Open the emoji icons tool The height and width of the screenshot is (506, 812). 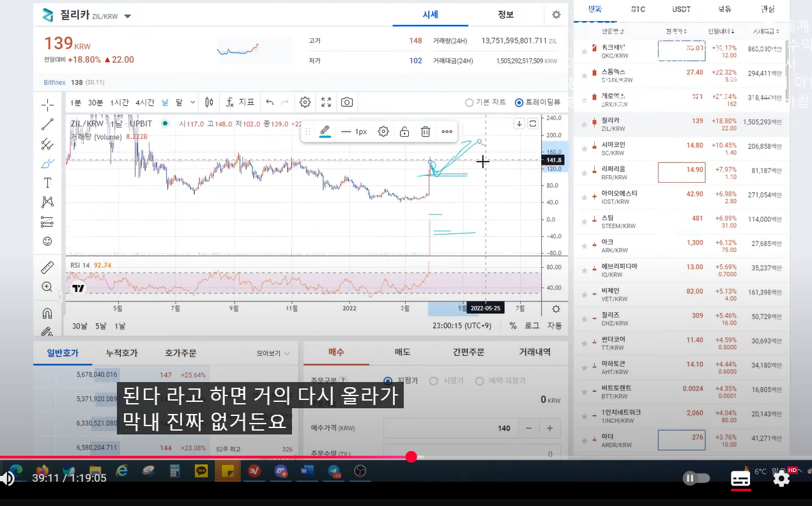coord(47,241)
